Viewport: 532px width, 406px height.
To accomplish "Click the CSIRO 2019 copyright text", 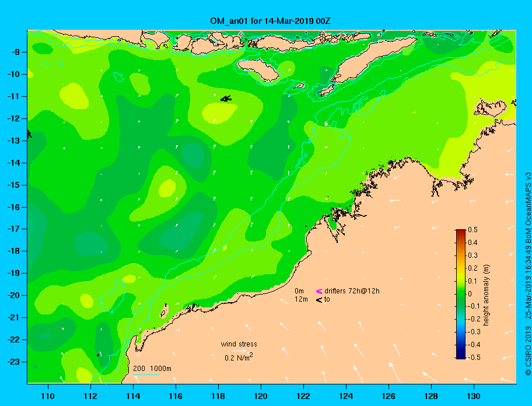I will [528, 351].
